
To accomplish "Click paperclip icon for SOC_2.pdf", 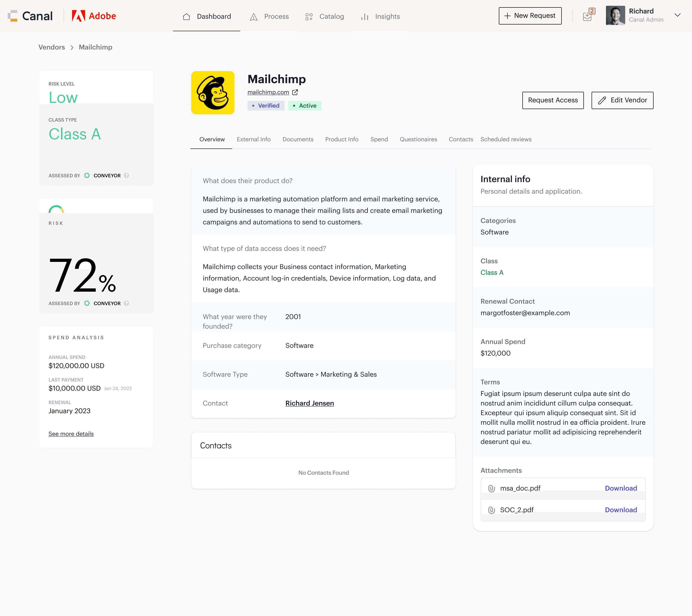I will point(492,510).
